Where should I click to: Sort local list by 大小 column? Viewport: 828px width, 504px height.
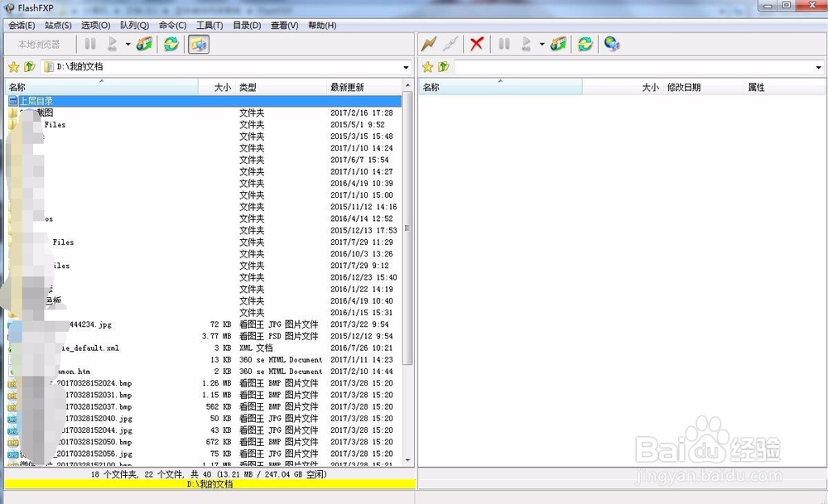(216, 87)
